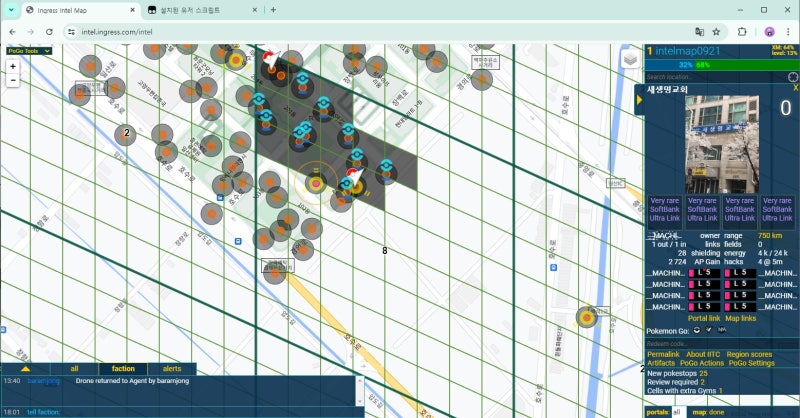
Task: Click the intelmap0921 agent name
Action: (x=687, y=51)
